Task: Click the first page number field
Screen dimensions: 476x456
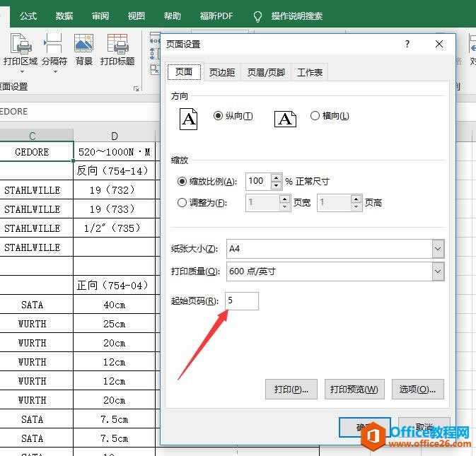Action: 242,301
